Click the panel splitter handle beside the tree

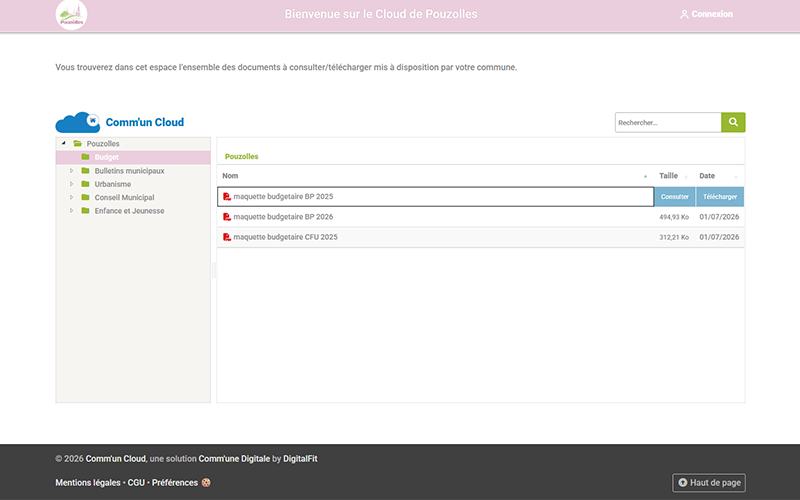point(214,270)
